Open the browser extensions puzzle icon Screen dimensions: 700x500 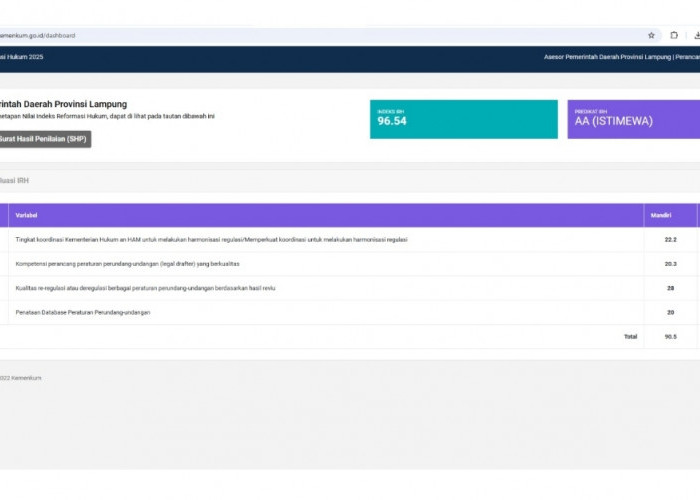674,35
